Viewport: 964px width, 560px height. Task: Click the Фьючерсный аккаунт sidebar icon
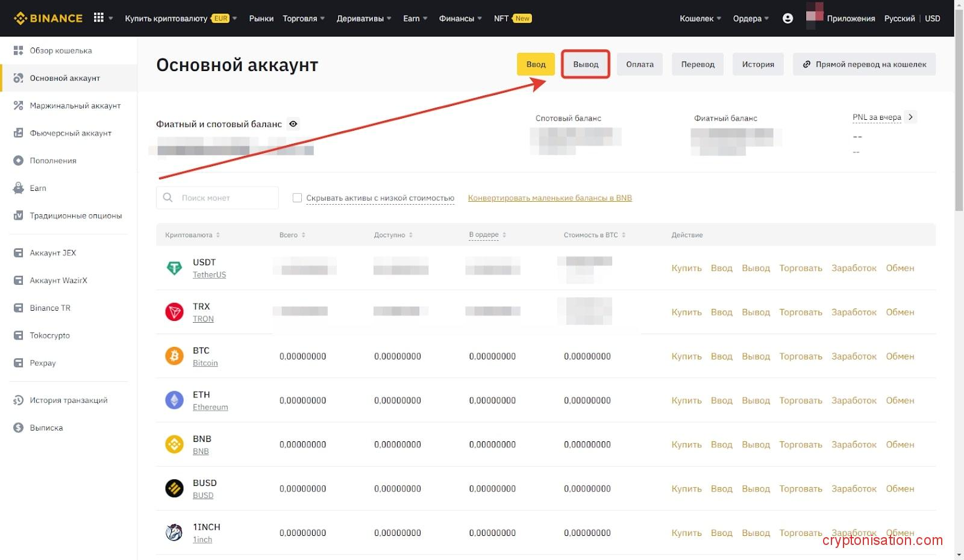pyautogui.click(x=19, y=132)
